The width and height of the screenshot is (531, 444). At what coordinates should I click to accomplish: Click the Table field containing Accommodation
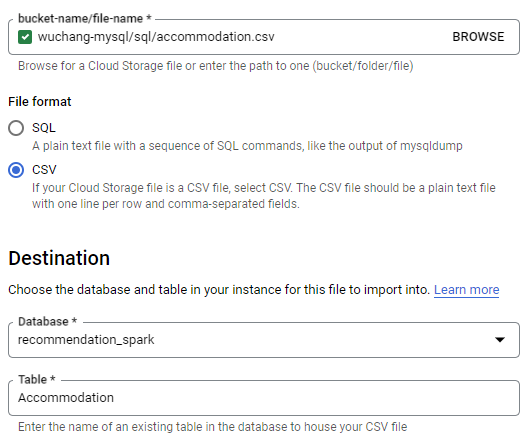pyautogui.click(x=264, y=398)
